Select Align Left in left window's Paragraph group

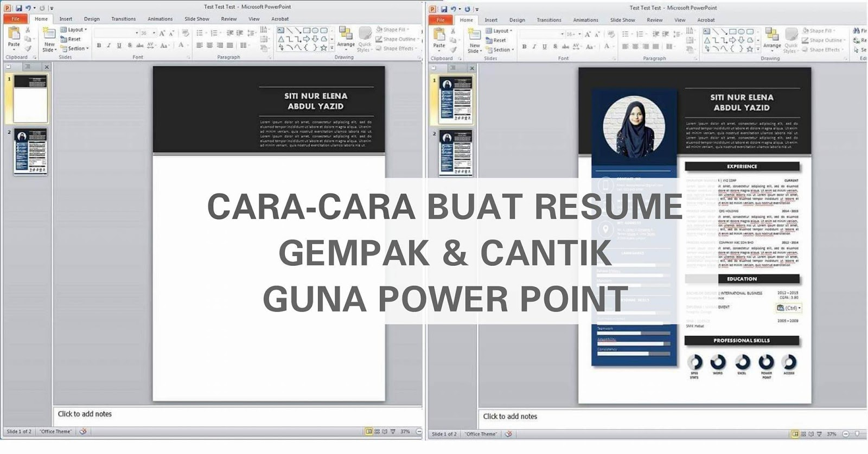[x=200, y=46]
